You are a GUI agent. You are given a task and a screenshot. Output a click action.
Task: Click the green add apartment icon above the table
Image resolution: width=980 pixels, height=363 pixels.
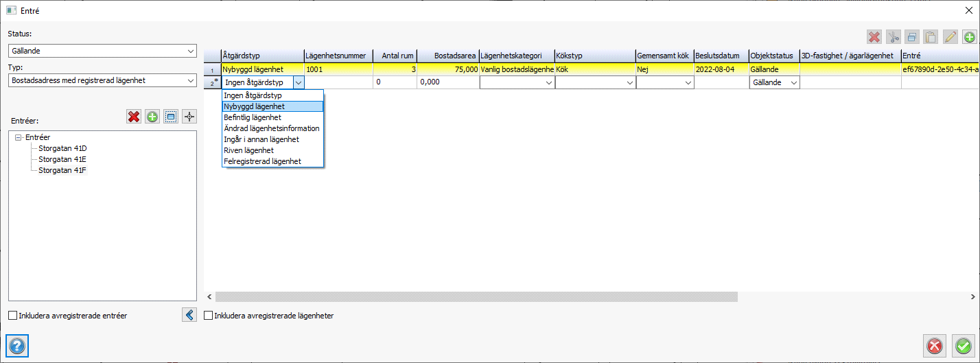pyautogui.click(x=969, y=37)
